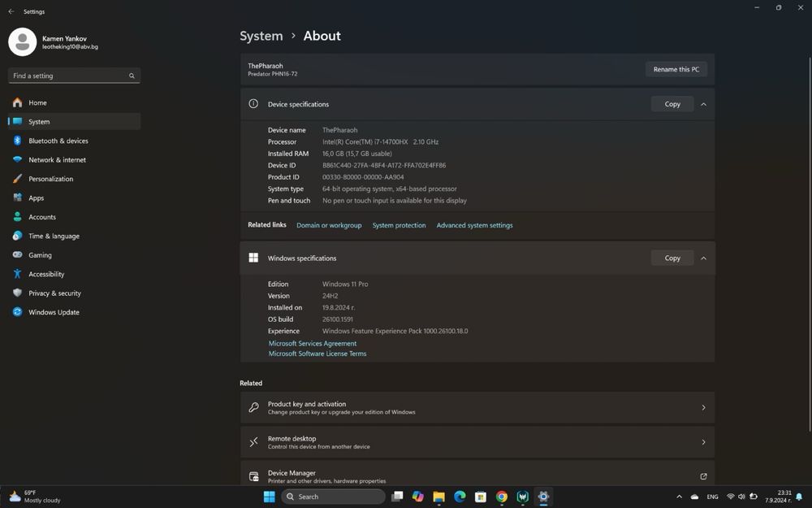Click the Find a setting search field
812x508 pixels.
coord(74,76)
